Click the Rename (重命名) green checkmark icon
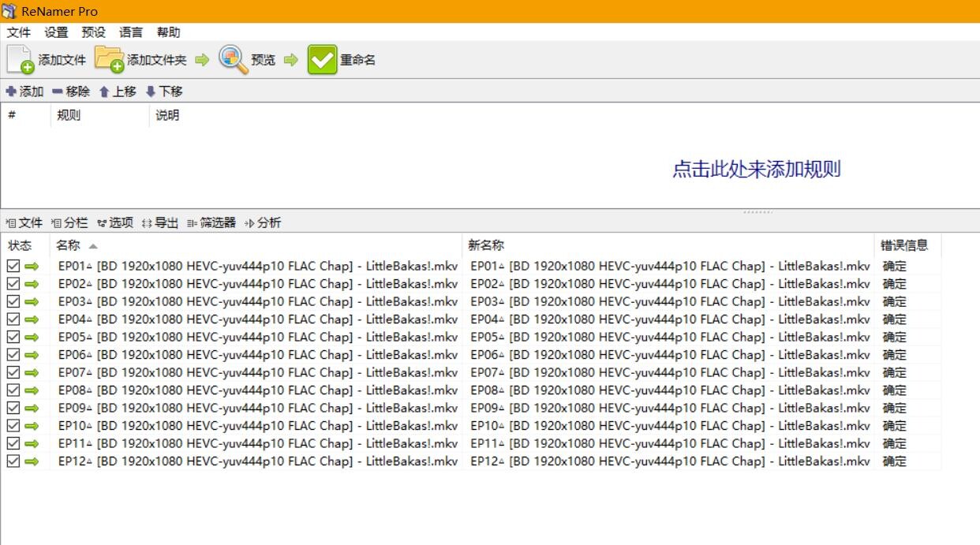Image resolution: width=980 pixels, height=545 pixels. (322, 60)
